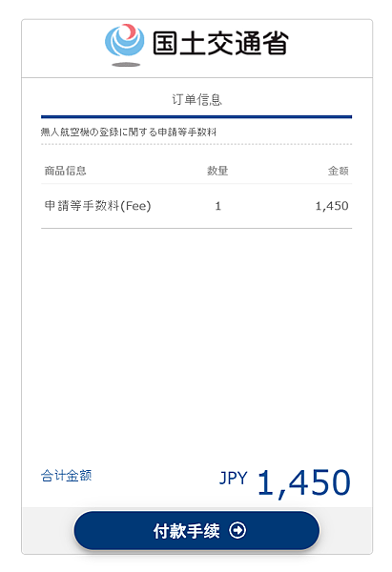Image resolution: width=392 pixels, height=572 pixels.
Task: Click the 商品信息 column header
Action: (65, 171)
